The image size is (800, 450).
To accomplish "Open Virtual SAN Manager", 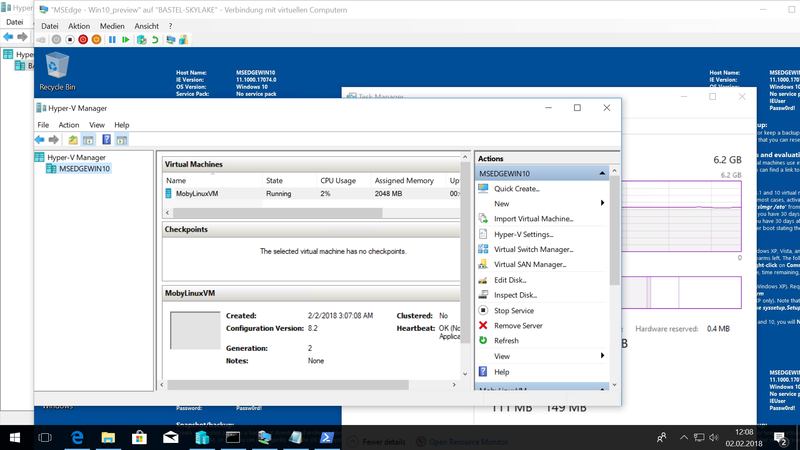I will pos(530,264).
